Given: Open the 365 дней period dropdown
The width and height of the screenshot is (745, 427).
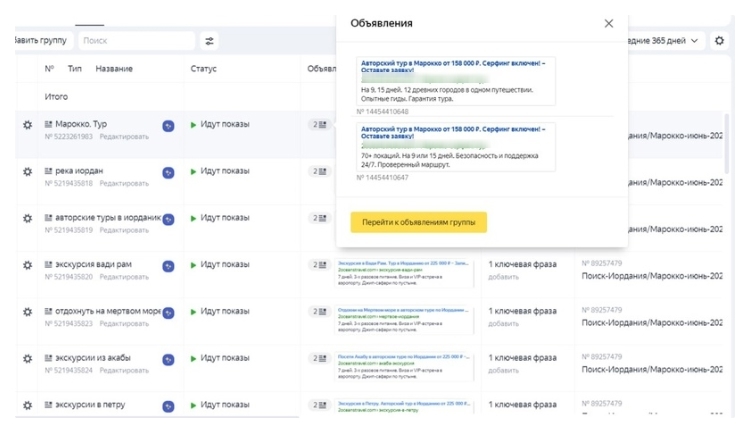Looking at the screenshot, I should pos(665,41).
